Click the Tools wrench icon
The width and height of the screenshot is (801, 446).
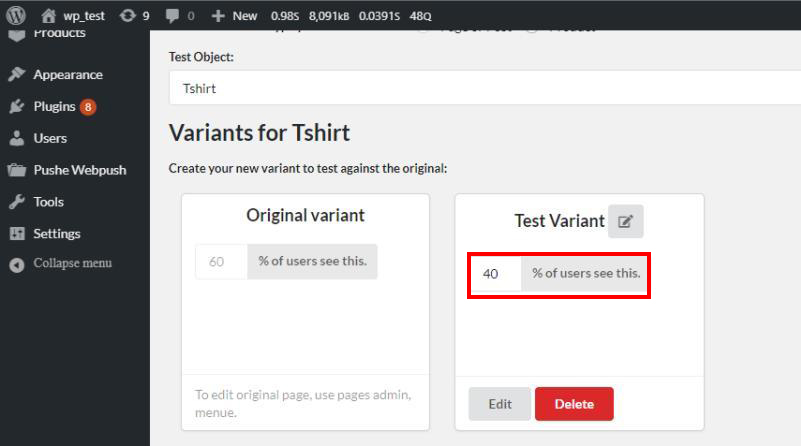(16, 202)
